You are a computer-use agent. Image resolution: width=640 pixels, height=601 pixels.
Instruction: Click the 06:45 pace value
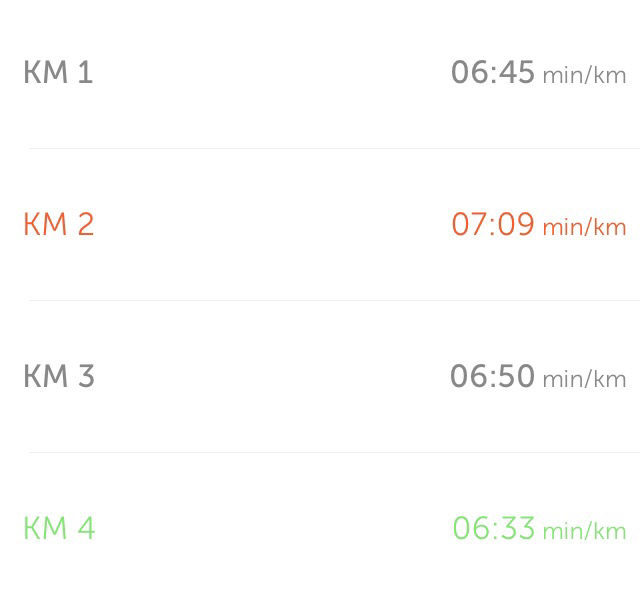(x=492, y=73)
